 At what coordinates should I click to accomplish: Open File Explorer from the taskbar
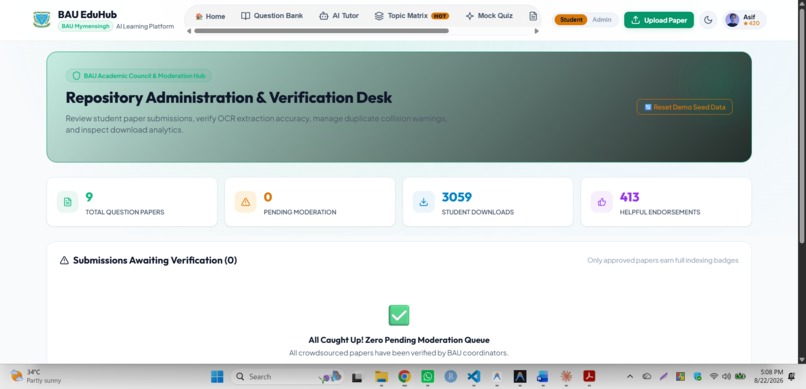pos(381,377)
